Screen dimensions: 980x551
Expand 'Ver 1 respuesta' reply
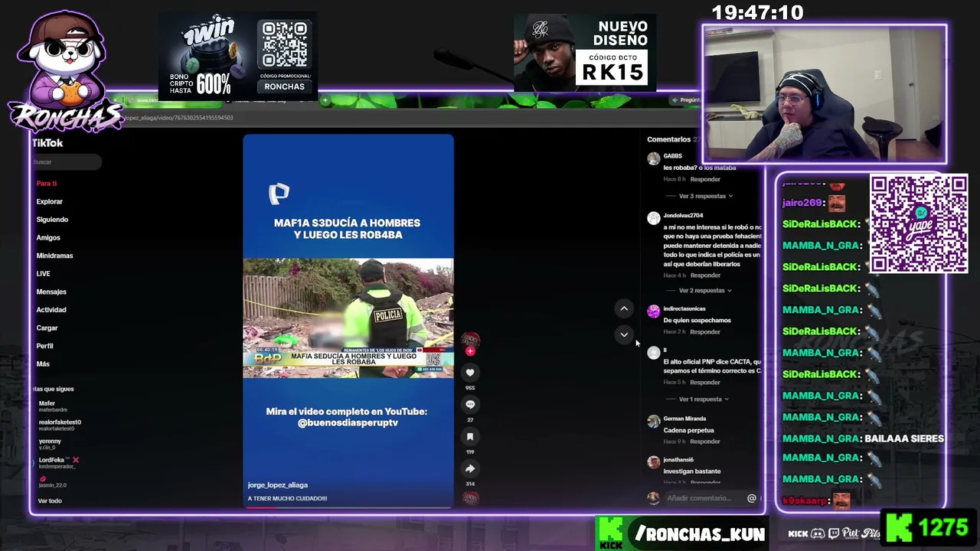pyautogui.click(x=700, y=399)
